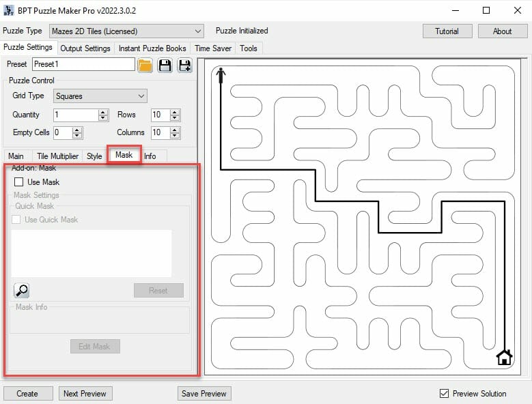Screen dimensions: 532x404
Task: Decrease Empty Cells with down arrow
Action: (x=77, y=136)
